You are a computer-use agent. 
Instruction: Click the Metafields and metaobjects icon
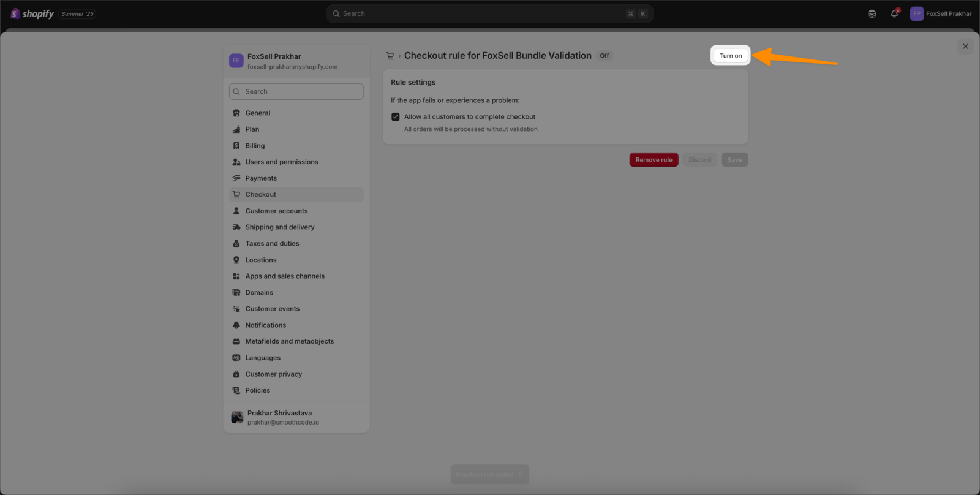click(x=236, y=341)
